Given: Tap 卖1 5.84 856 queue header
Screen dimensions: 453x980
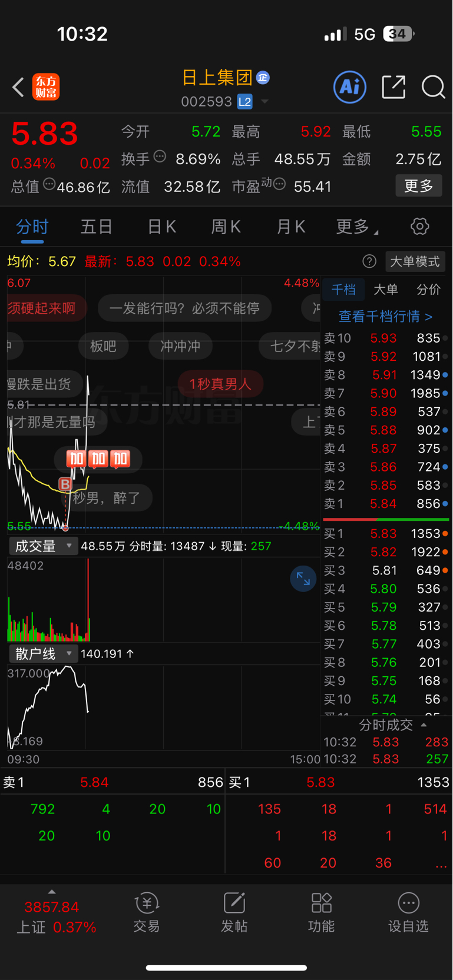Looking at the screenshot, I should pos(113,782).
